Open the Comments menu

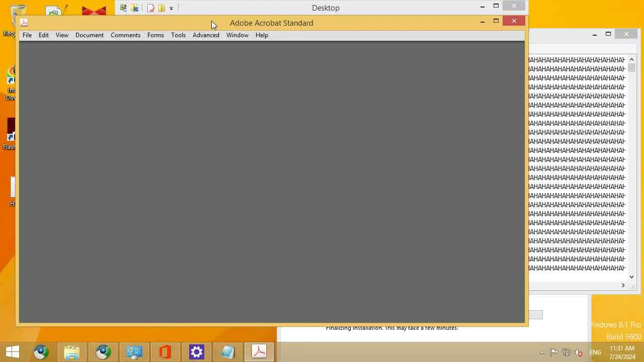point(125,35)
